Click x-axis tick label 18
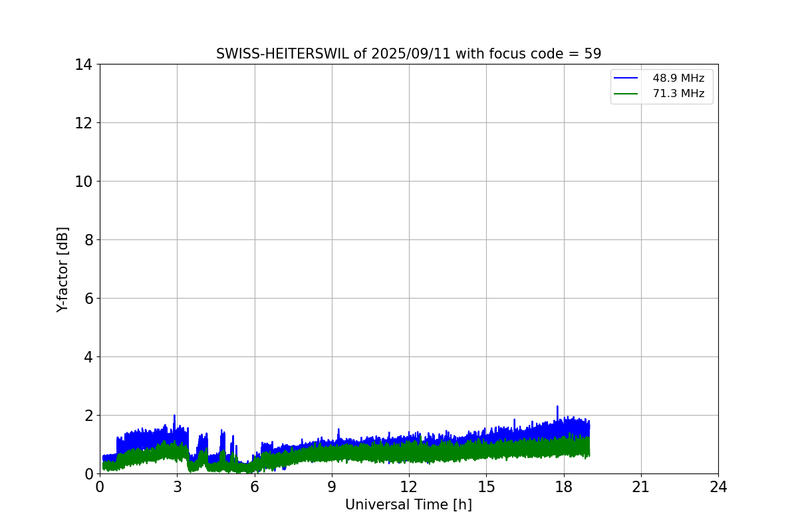798x532 pixels. click(x=564, y=487)
